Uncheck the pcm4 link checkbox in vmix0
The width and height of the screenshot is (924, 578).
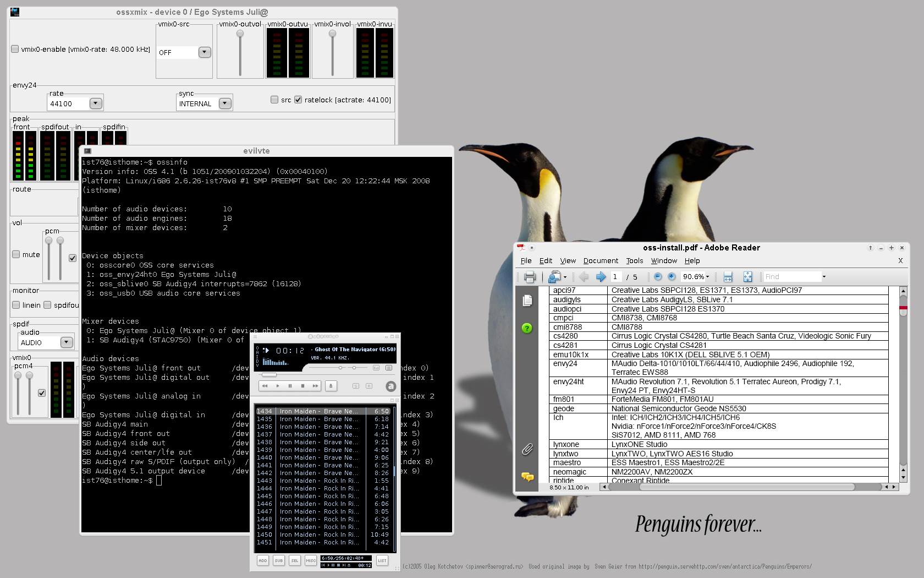(x=42, y=393)
